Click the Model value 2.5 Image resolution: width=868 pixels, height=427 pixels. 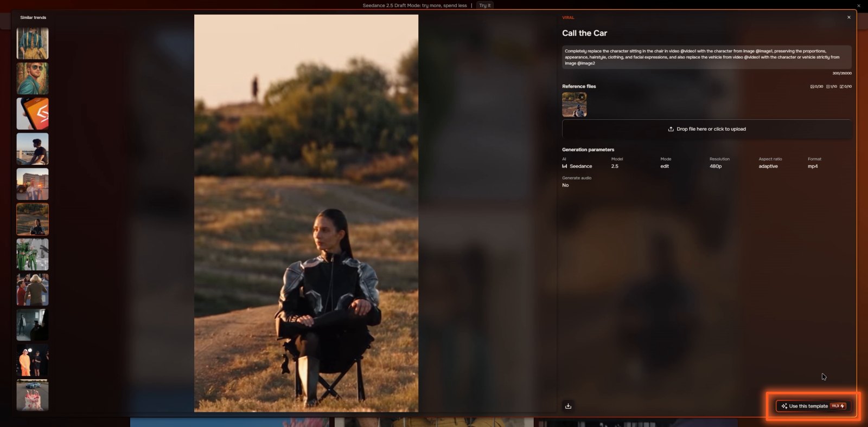(615, 166)
